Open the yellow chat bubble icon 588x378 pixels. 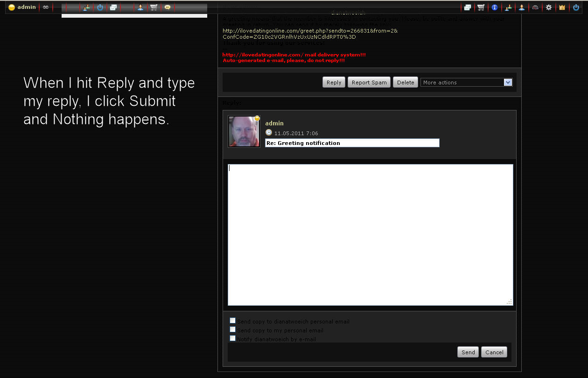pos(167,7)
